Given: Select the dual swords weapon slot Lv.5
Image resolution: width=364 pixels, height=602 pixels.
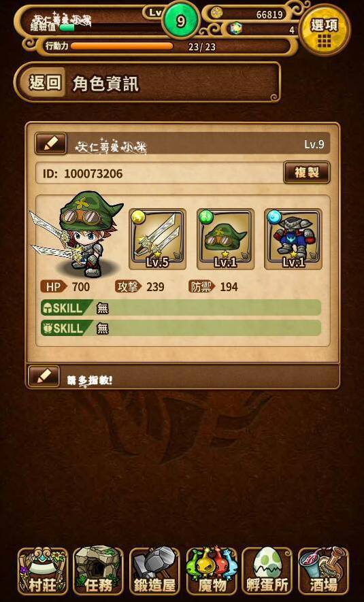Looking at the screenshot, I should click(x=158, y=239).
